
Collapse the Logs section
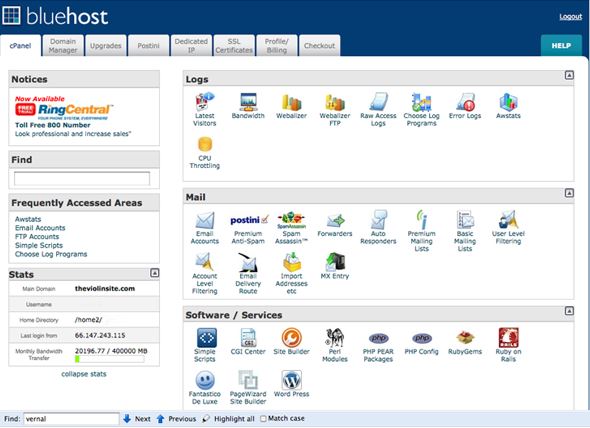pos(569,75)
